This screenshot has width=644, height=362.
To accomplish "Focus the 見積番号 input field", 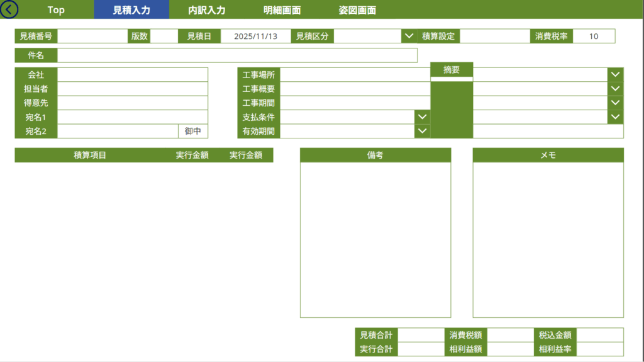I will 92,37.
